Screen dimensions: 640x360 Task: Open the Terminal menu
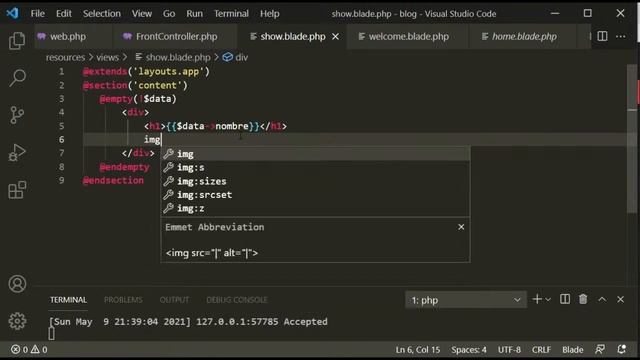click(231, 13)
